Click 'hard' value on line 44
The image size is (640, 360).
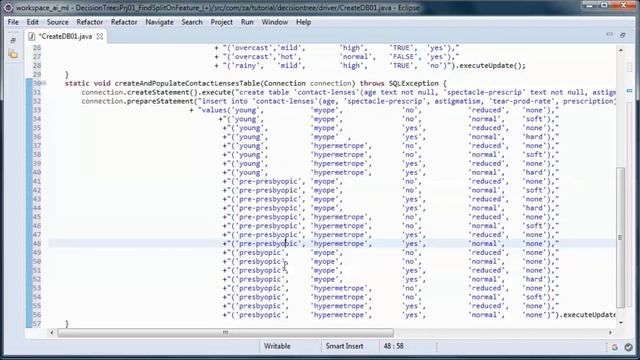coord(534,208)
